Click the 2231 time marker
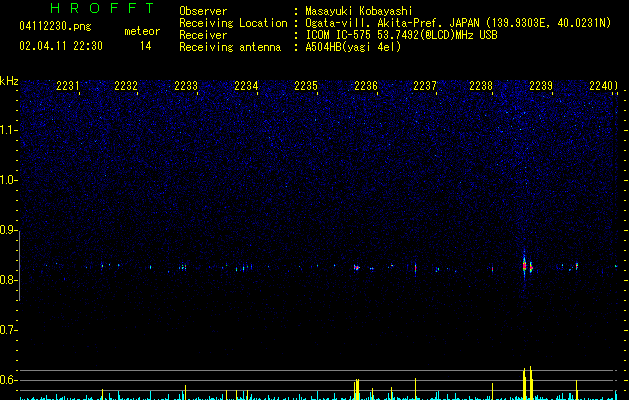Image resolution: width=629 pixels, height=400 pixels. 67,86
